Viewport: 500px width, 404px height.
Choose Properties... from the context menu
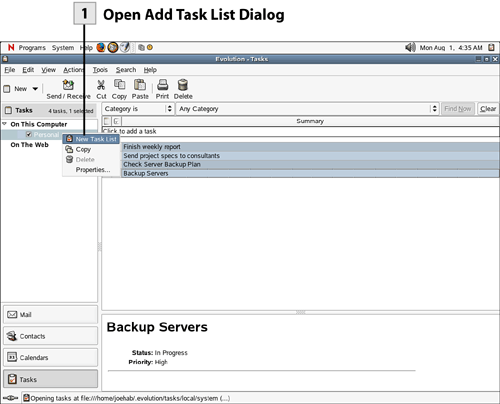click(x=91, y=170)
